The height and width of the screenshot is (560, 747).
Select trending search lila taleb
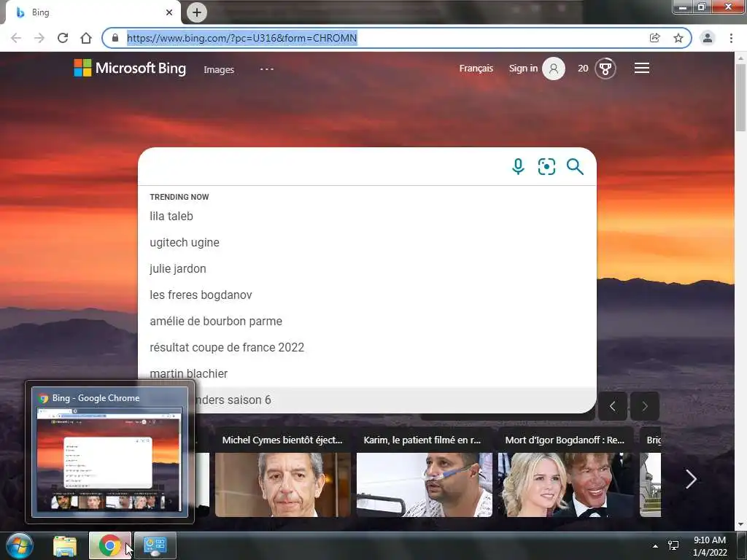coord(367,216)
